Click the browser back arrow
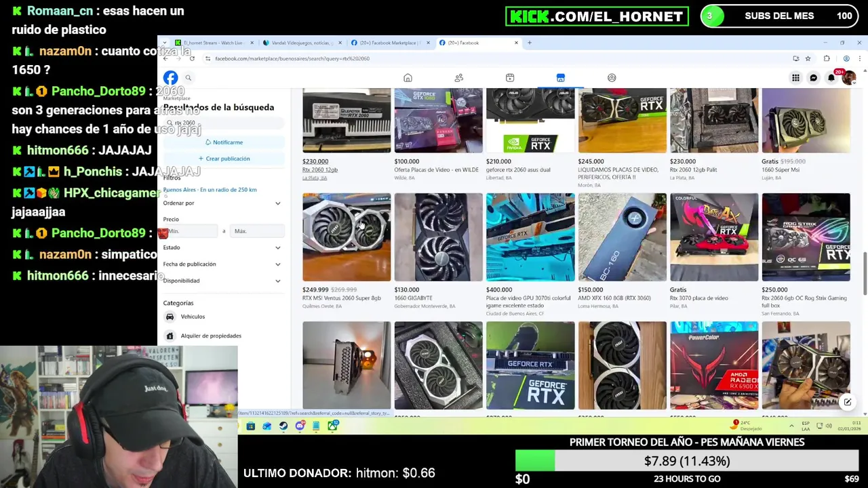This screenshot has height=488, width=868. [x=165, y=59]
